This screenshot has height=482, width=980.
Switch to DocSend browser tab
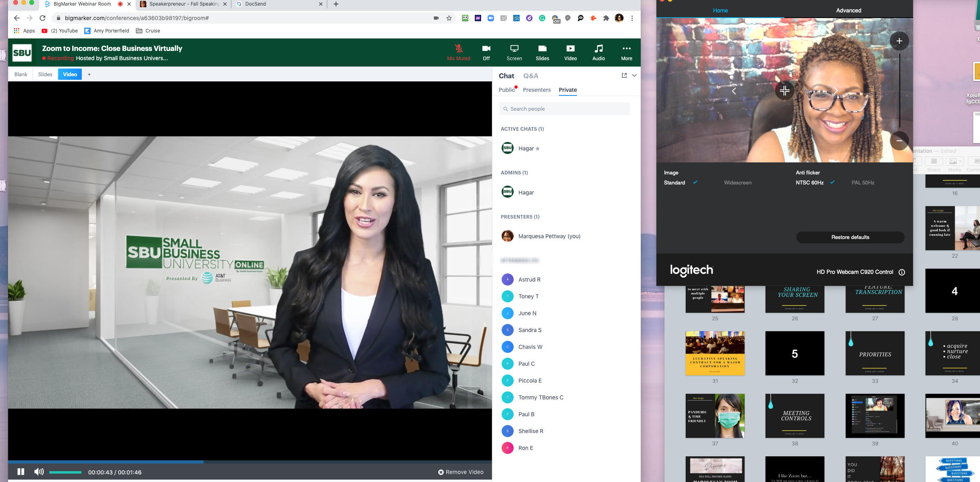(x=279, y=4)
